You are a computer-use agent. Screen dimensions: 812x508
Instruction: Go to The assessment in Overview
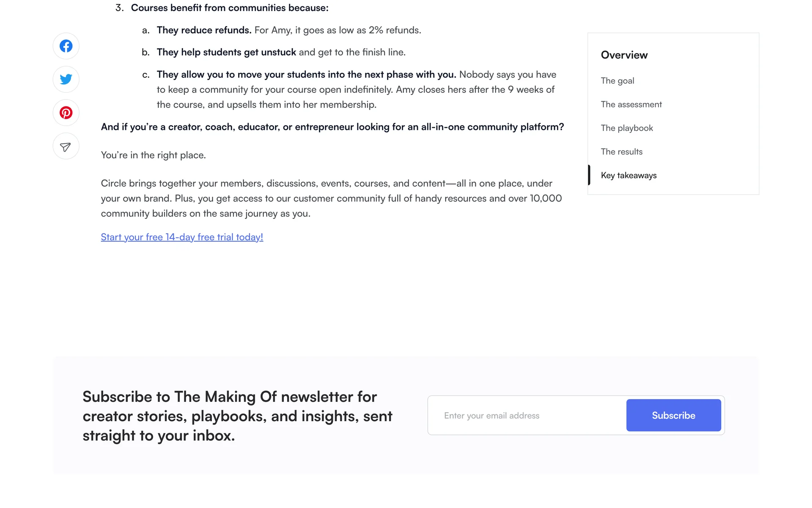pyautogui.click(x=631, y=105)
